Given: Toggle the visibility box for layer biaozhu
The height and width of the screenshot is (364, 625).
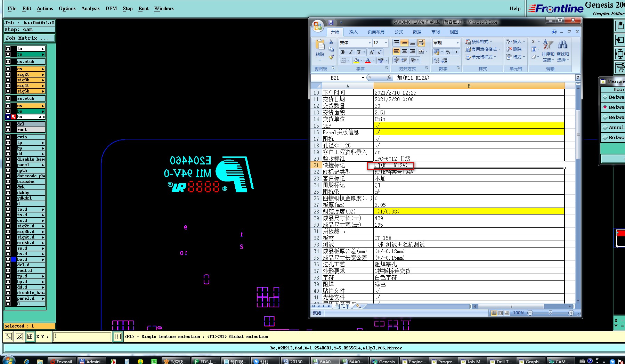Looking at the screenshot, I should click(x=8, y=181).
